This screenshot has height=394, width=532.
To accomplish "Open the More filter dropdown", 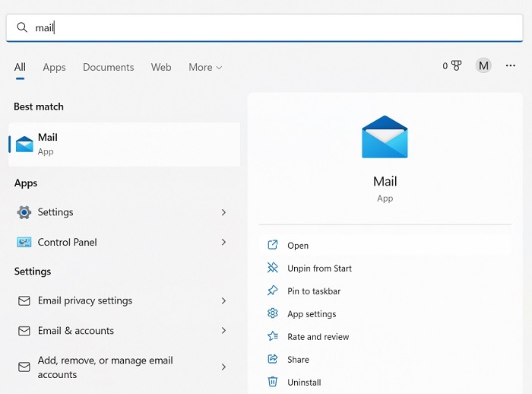I will click(x=206, y=67).
